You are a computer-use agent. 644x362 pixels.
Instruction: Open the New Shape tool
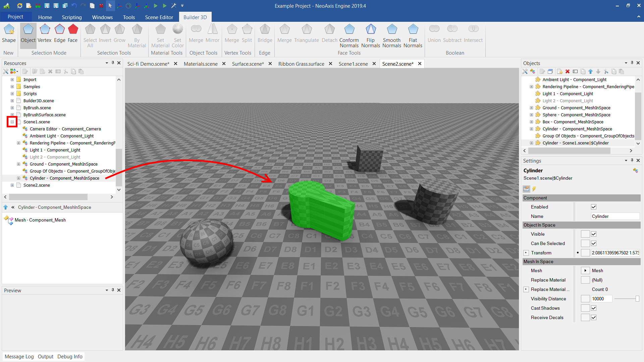9,33
